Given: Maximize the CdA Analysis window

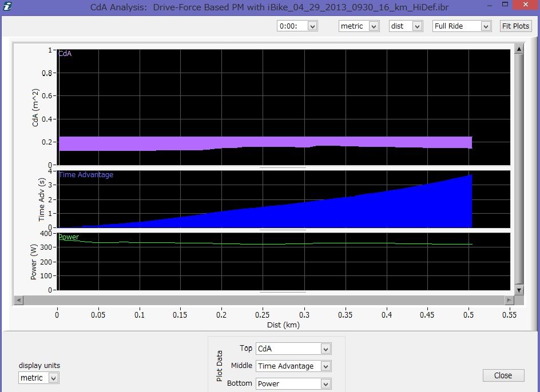Looking at the screenshot, I should click(x=505, y=5).
